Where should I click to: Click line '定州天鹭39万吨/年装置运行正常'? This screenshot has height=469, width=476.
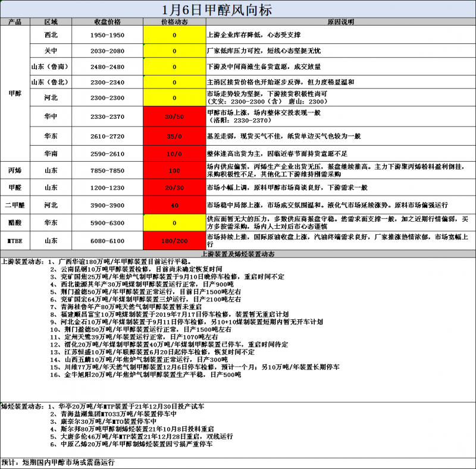[115, 337]
